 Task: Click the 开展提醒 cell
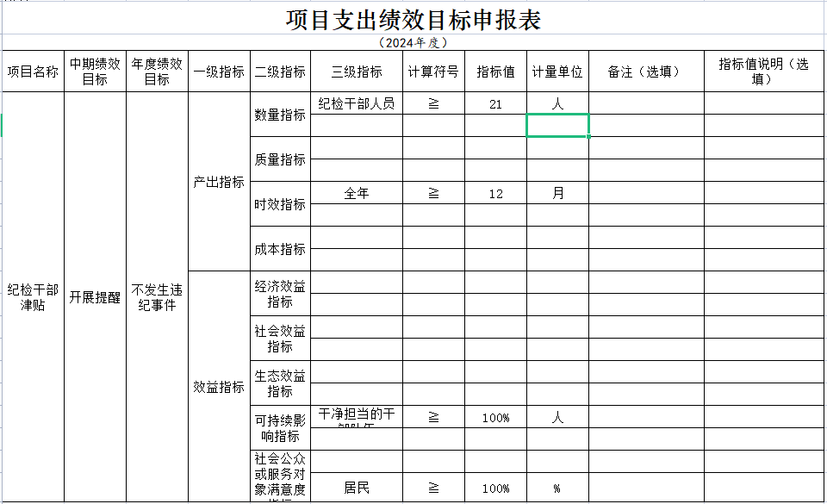point(95,297)
